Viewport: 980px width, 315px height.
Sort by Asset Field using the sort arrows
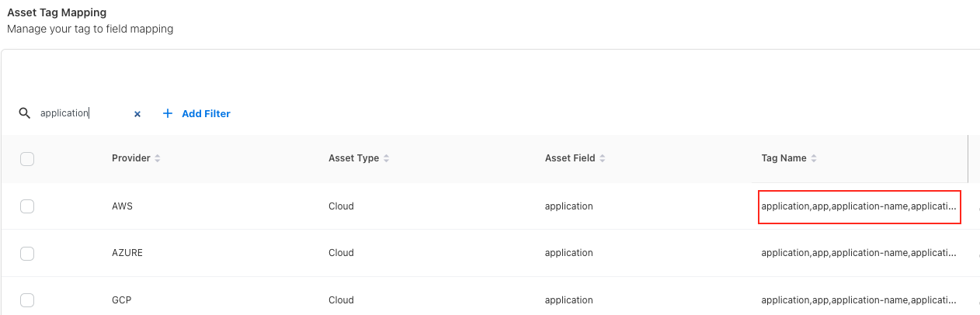point(603,158)
